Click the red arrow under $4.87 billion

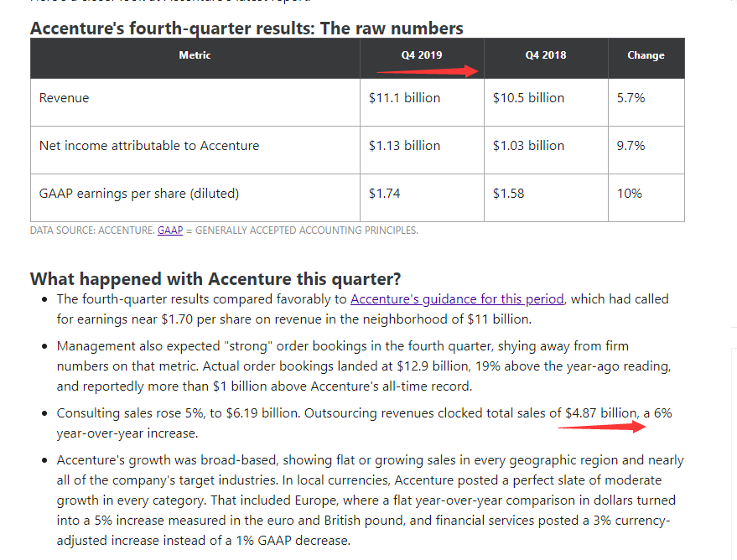click(x=602, y=427)
